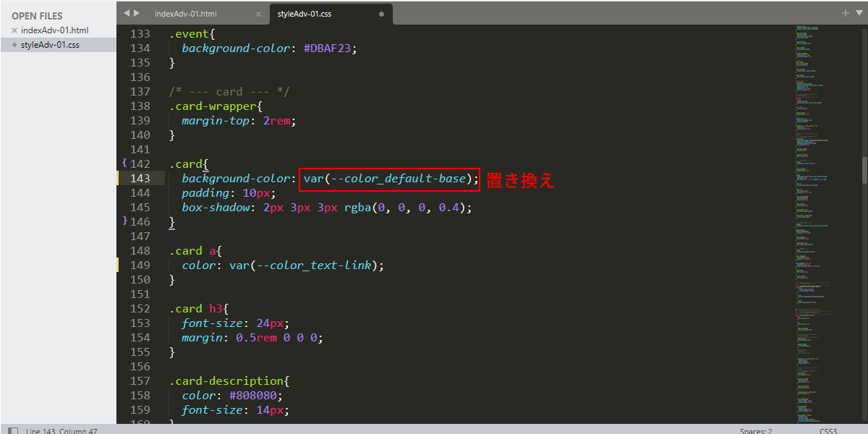This screenshot has width=868, height=434.
Task: Open indexAdv-01.html from the sidebar
Action: (54, 30)
